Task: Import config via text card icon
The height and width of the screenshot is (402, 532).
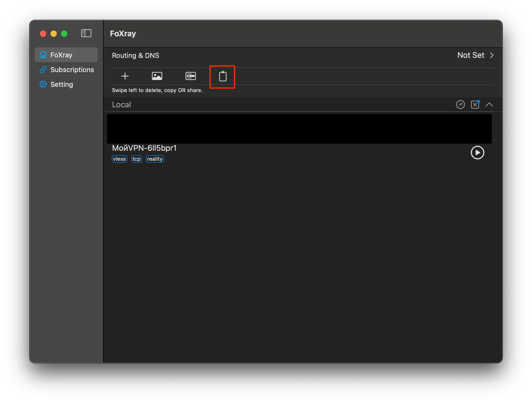Action: click(x=191, y=76)
